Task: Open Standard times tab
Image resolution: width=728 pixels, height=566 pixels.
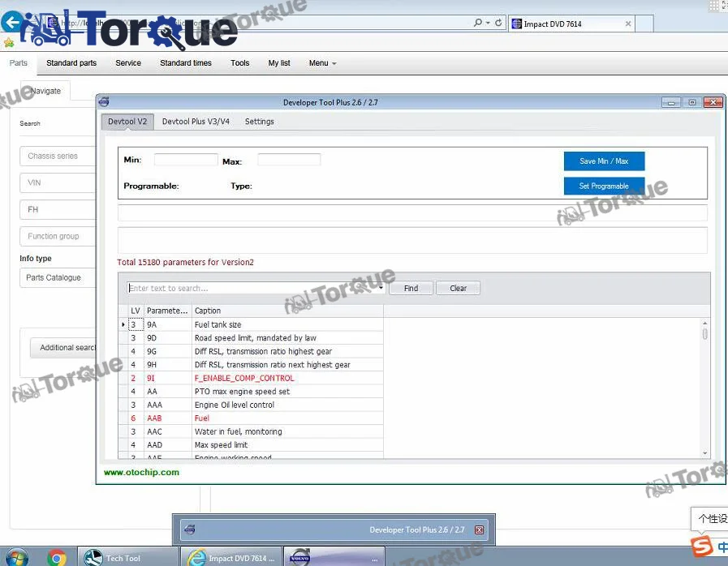Action: point(186,63)
